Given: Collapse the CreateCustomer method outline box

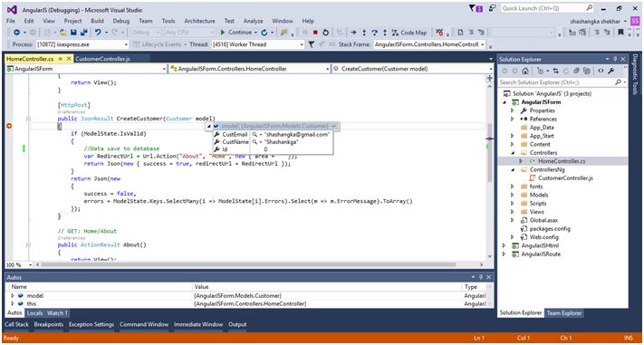Looking at the screenshot, I should pos(28,119).
